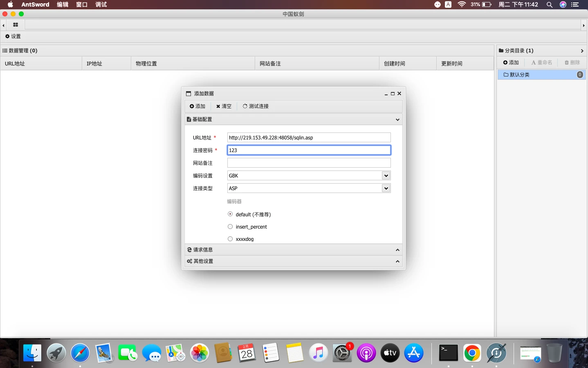Screen dimensions: 588x368
Task: Open Notes from the dock
Action: pyautogui.click(x=295, y=353)
